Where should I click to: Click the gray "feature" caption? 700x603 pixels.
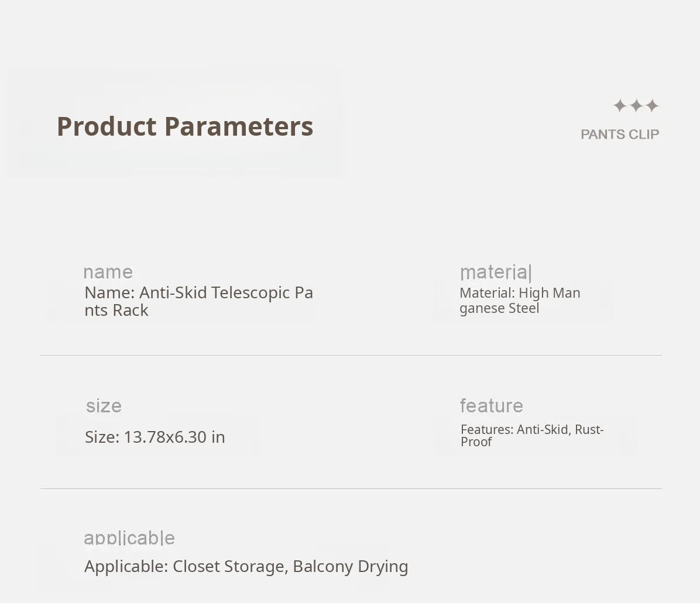tap(492, 405)
